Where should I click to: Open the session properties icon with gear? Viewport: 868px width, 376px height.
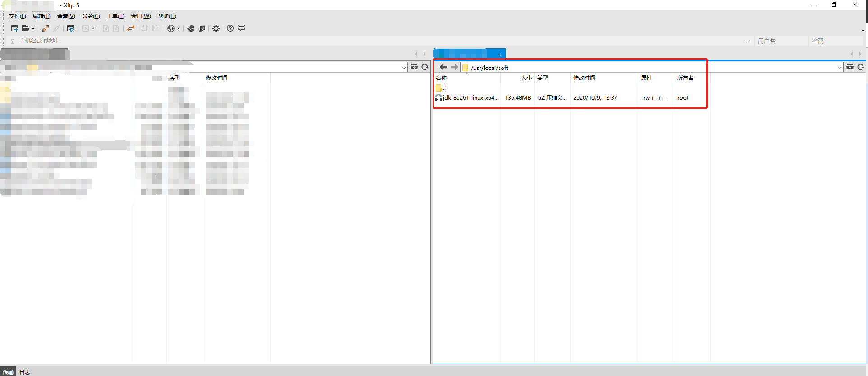coord(70,28)
